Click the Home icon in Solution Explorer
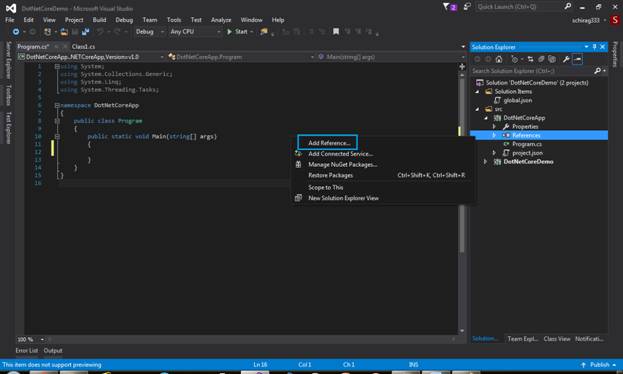This screenshot has width=623, height=374. click(x=499, y=59)
